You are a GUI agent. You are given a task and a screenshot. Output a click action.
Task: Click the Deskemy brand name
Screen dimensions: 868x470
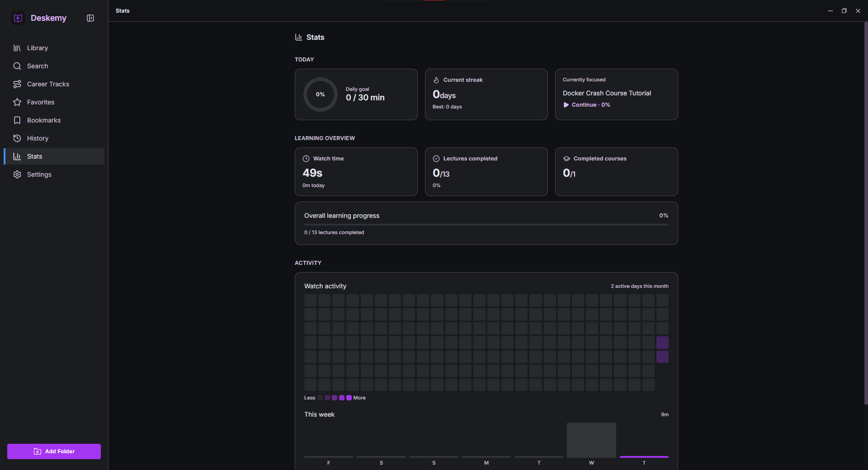click(x=48, y=18)
